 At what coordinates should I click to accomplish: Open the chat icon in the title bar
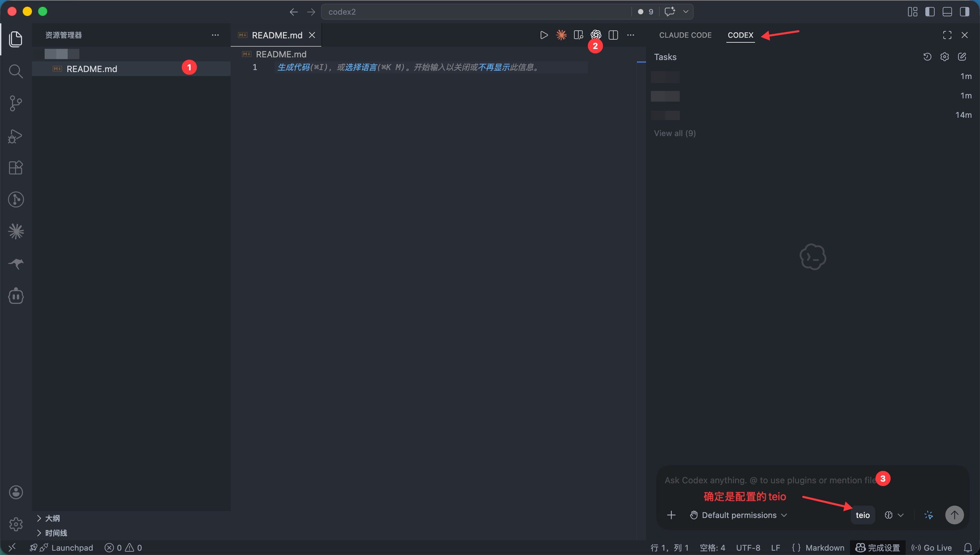(670, 12)
